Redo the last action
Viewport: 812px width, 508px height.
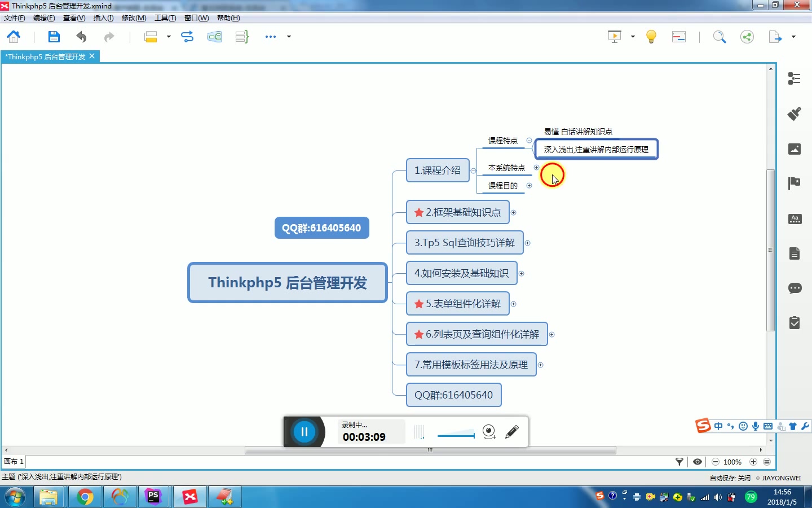[x=109, y=37]
